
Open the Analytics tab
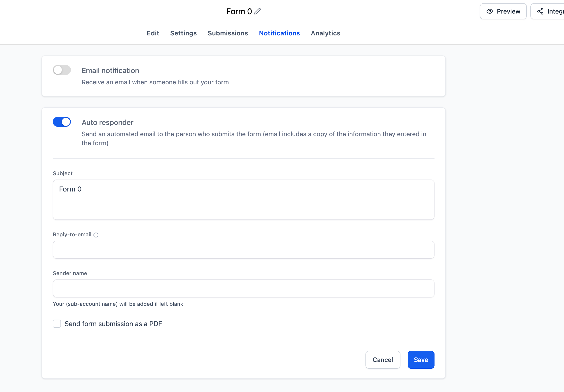[x=326, y=33]
